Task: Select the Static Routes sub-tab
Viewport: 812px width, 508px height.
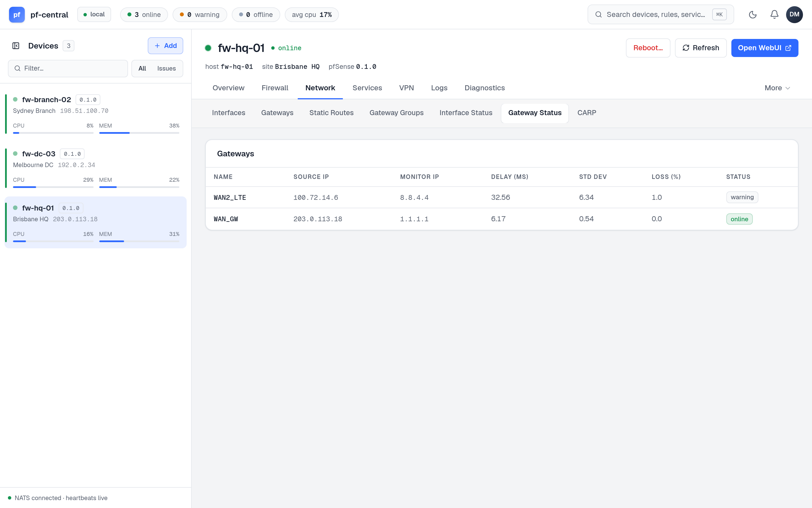Action: [x=331, y=113]
